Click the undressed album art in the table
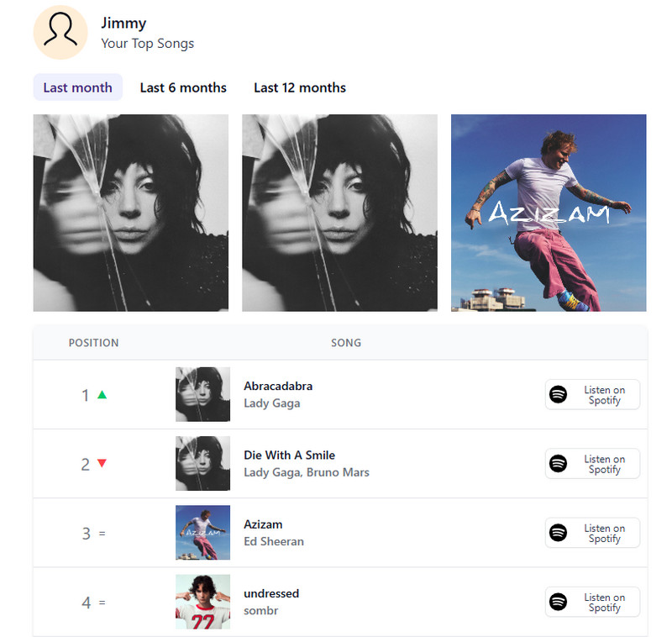This screenshot has width=672, height=637. (x=202, y=601)
